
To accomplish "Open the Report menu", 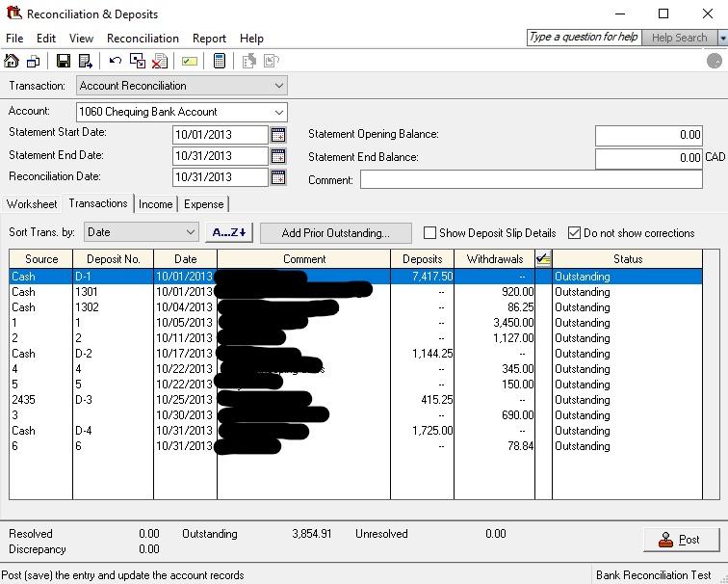I will [209, 39].
